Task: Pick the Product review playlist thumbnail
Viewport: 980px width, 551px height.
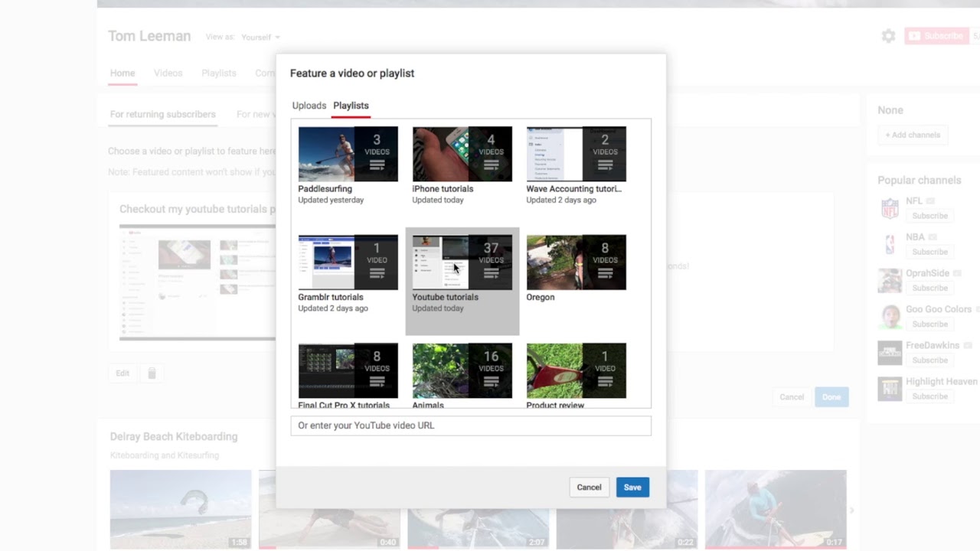Action: tap(576, 371)
